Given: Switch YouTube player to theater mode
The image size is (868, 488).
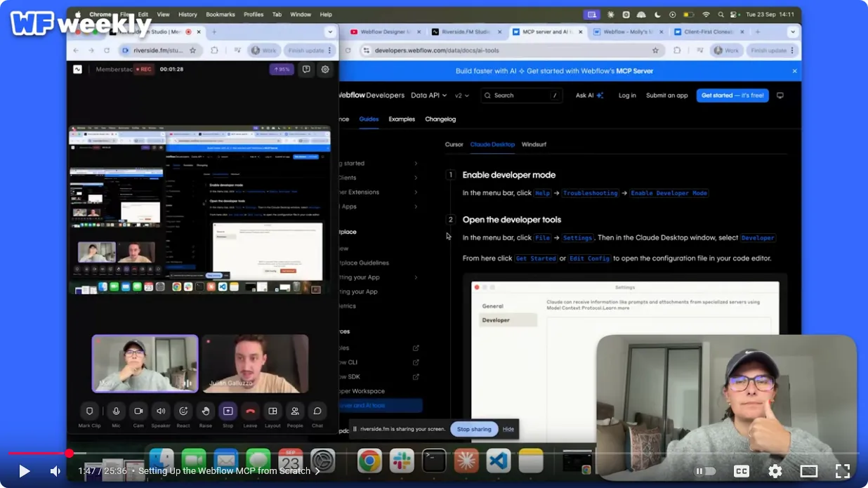Looking at the screenshot, I should pyautogui.click(x=809, y=471).
